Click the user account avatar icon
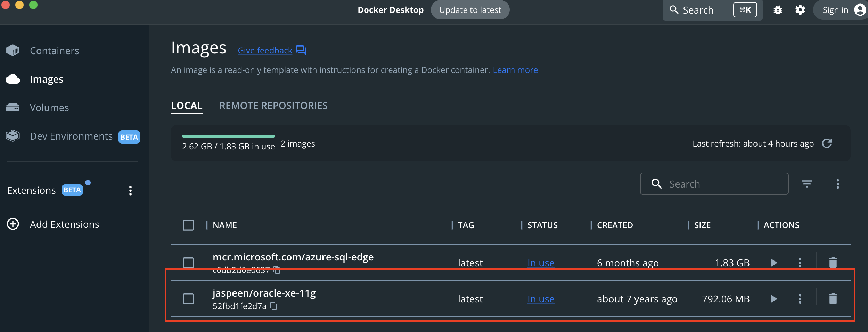 click(860, 10)
